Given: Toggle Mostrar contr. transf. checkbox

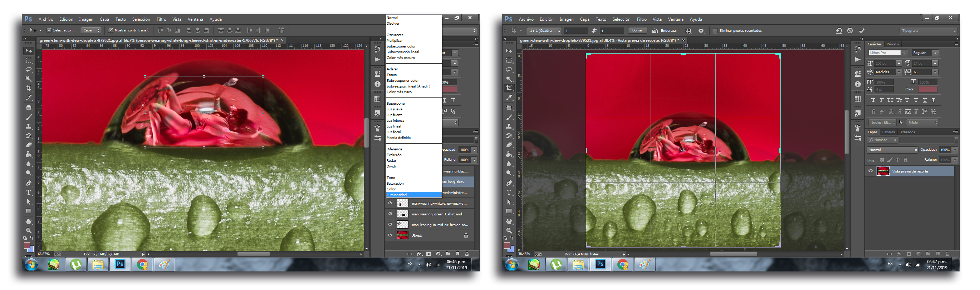Looking at the screenshot, I should [x=111, y=30].
